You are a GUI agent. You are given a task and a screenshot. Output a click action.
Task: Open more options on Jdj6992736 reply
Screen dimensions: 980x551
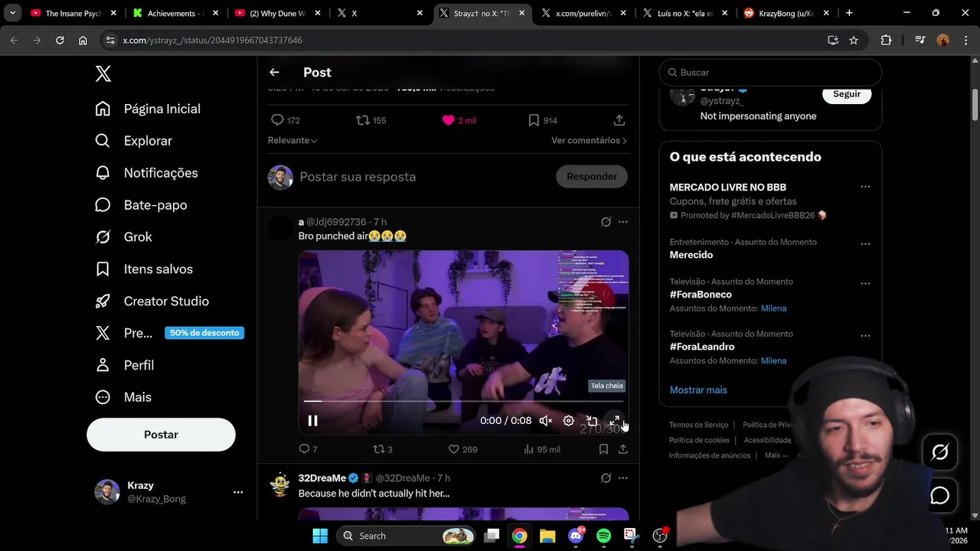tap(623, 222)
